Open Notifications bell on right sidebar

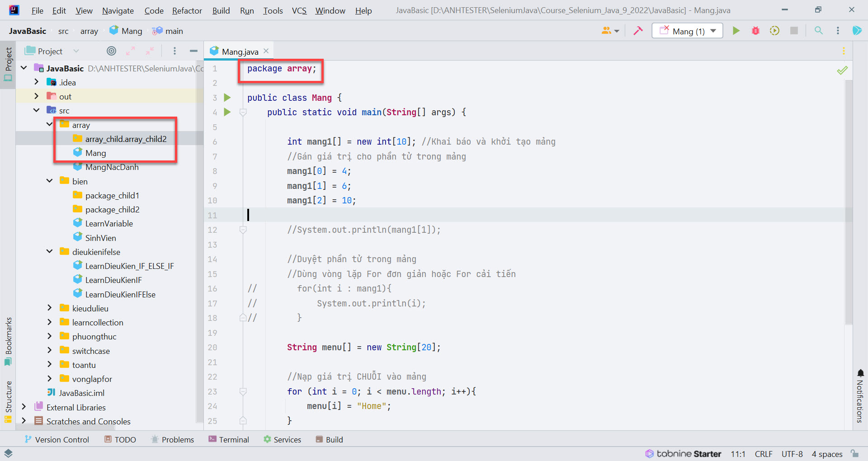tap(860, 397)
